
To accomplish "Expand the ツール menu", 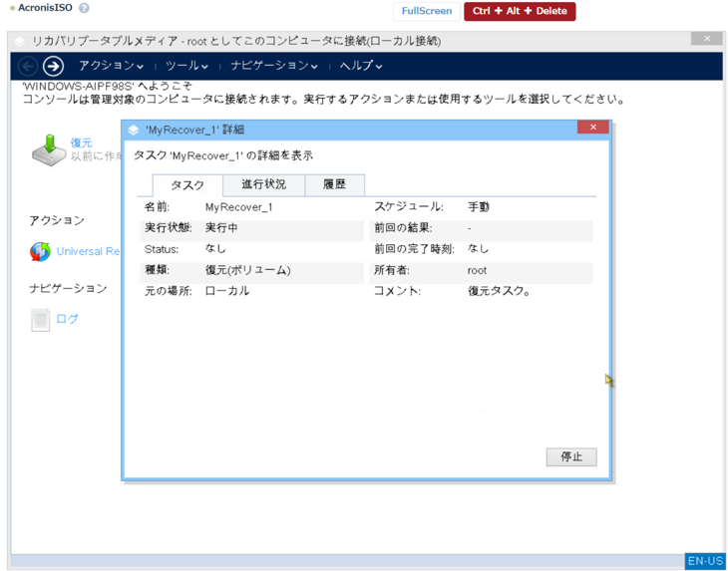I will pos(186,66).
